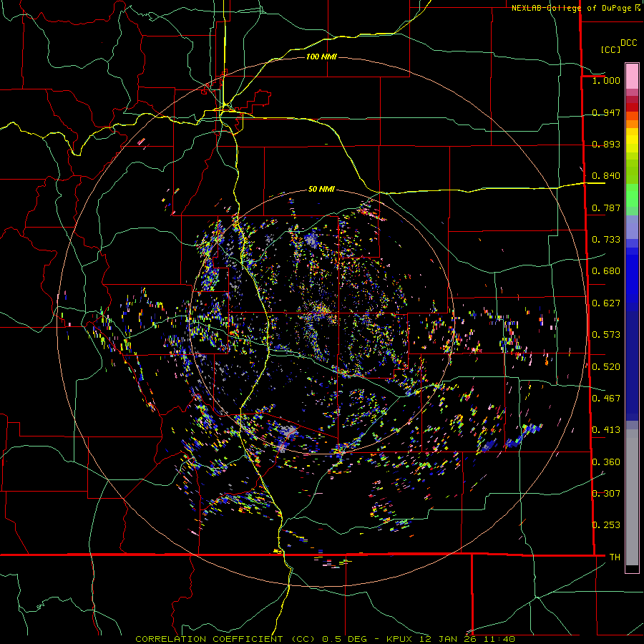Click the 0.360 scale value

pyautogui.click(x=606, y=462)
